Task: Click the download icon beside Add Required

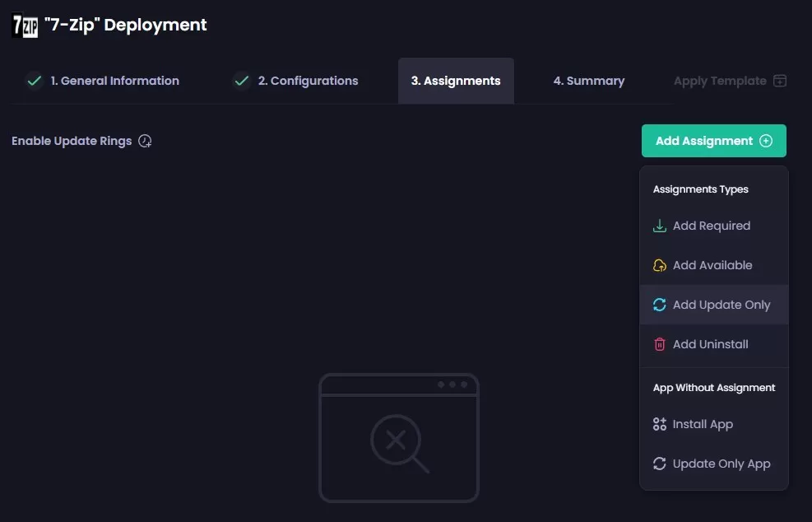Action: click(x=659, y=225)
